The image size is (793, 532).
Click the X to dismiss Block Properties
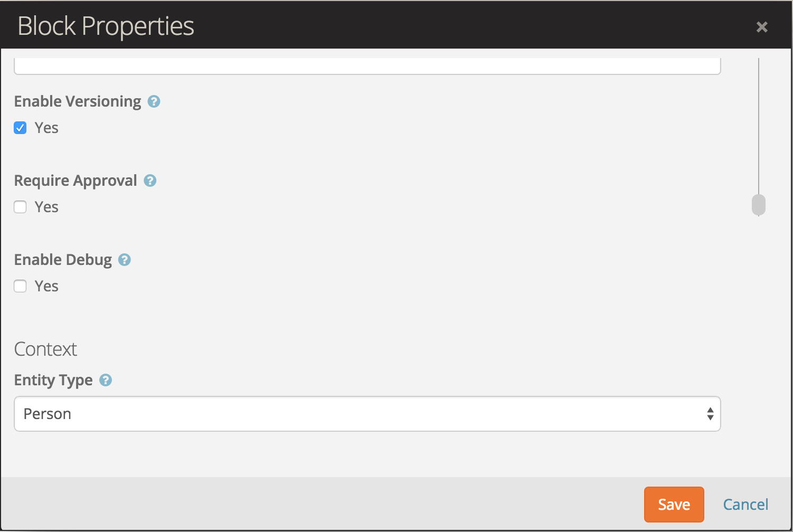[762, 26]
